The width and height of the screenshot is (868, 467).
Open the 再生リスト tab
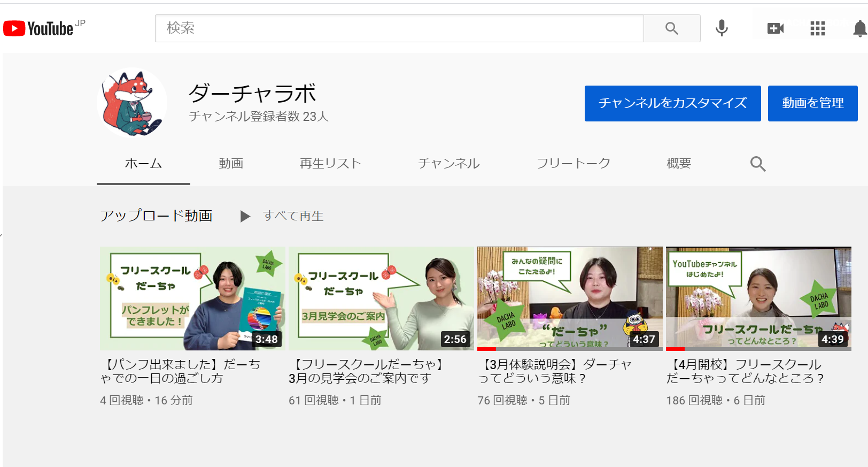[x=330, y=164]
